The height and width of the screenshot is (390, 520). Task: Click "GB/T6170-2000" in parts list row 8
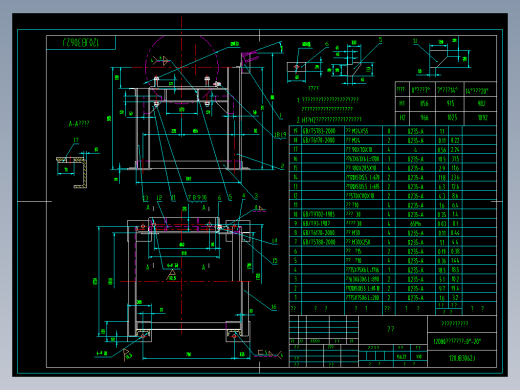tap(319, 233)
